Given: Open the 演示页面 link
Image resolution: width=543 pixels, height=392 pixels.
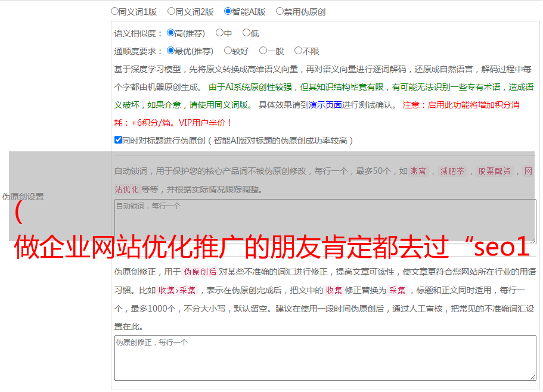Looking at the screenshot, I should tap(325, 105).
